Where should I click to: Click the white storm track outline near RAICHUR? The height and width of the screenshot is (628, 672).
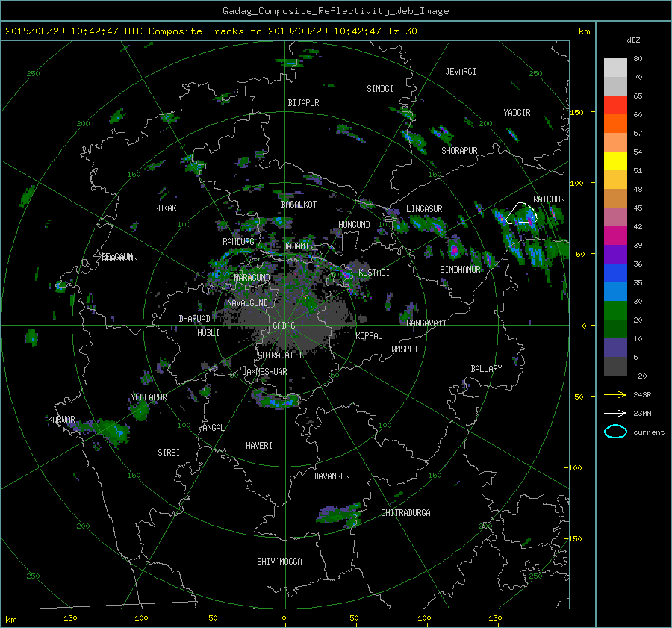(521, 214)
